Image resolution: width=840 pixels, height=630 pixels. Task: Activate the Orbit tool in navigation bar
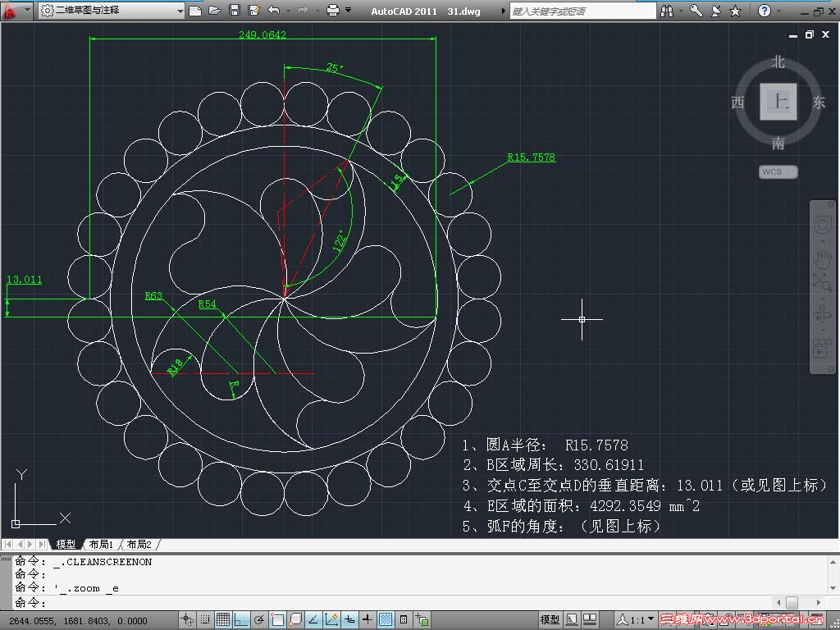(x=823, y=314)
